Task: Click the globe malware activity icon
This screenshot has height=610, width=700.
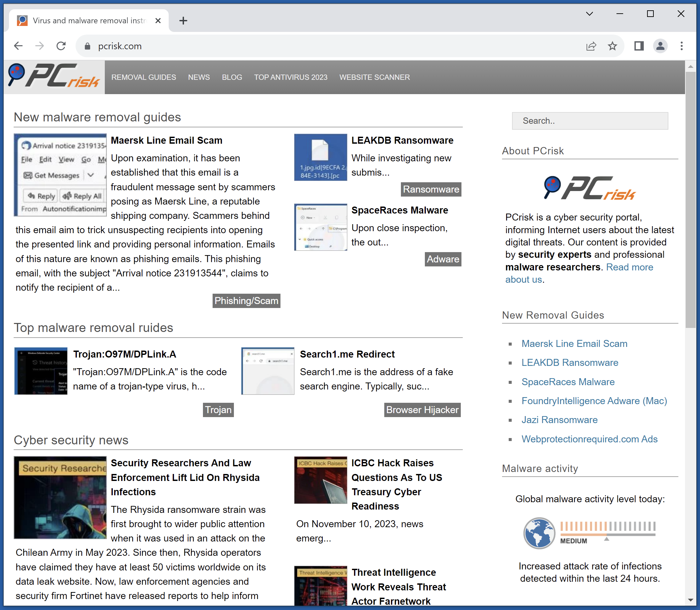Action: coord(539,533)
